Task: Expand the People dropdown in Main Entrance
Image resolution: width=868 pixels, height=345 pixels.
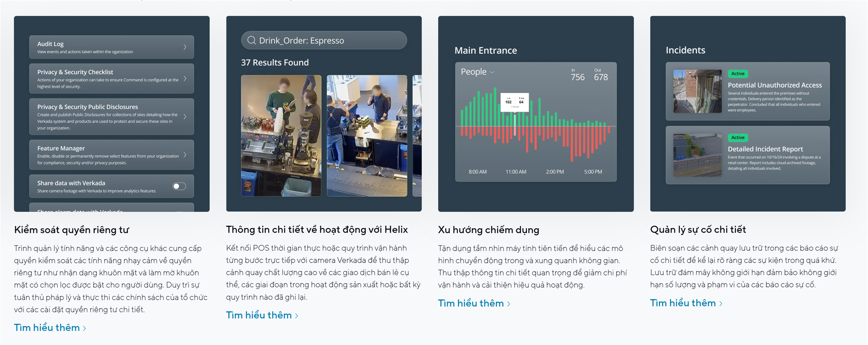Action: [478, 72]
